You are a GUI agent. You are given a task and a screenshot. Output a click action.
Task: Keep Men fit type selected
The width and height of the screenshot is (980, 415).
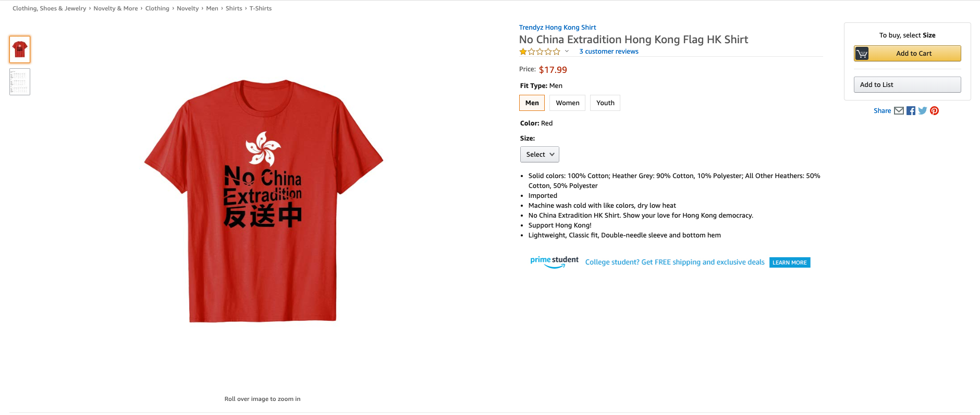[x=532, y=103]
